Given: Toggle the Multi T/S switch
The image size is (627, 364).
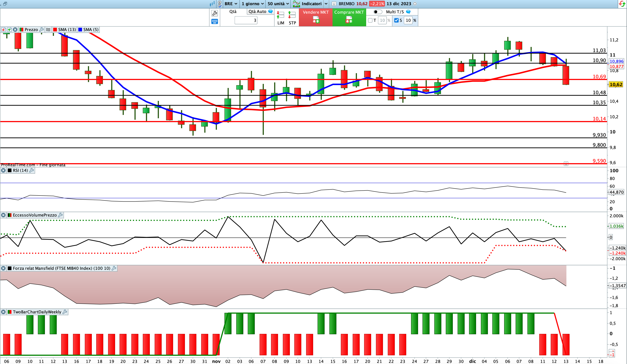Looking at the screenshot, I should click(378, 12).
